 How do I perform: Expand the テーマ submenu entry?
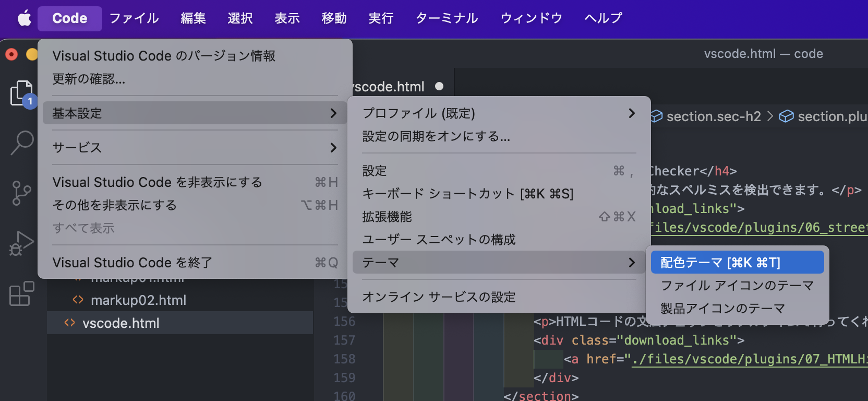tap(499, 263)
